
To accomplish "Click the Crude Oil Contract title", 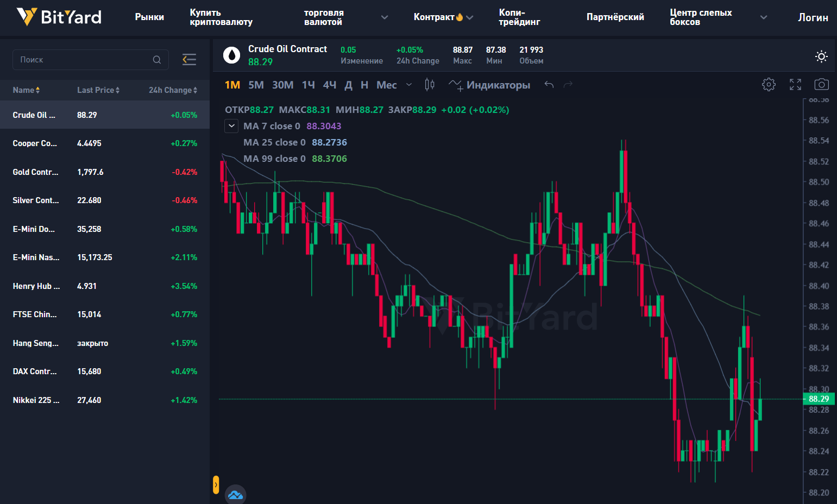I will point(287,49).
